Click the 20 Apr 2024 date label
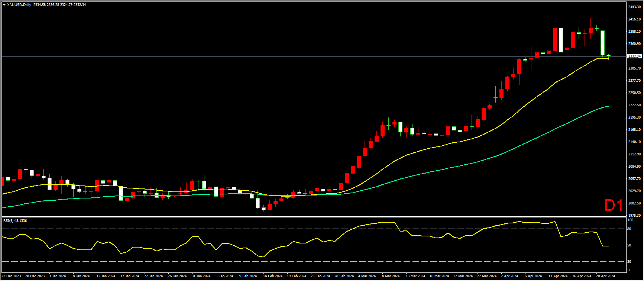 pos(605,276)
